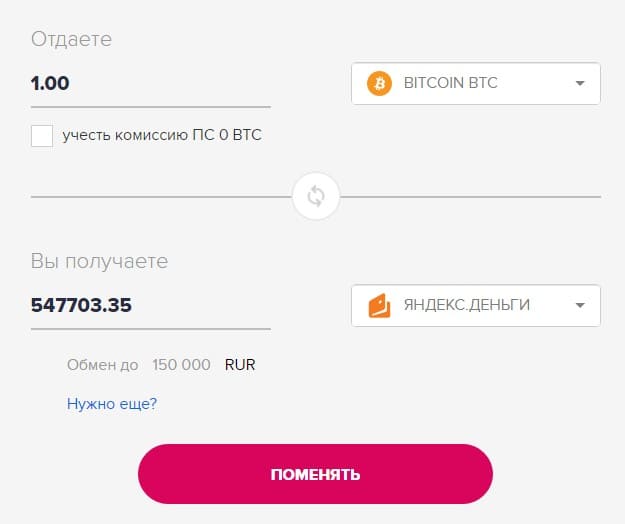The width and height of the screenshot is (625, 524).
Task: Enable the commission checkbox
Action: 42,135
